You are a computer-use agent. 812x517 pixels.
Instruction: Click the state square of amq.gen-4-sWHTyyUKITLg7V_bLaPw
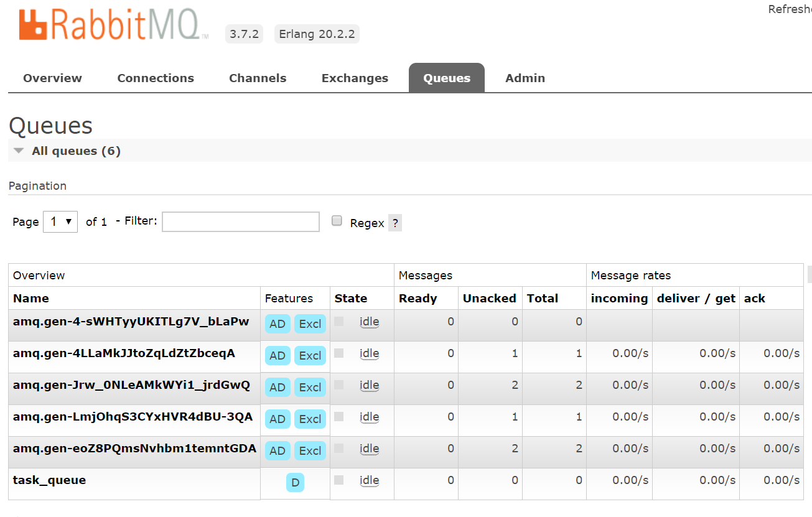(x=339, y=321)
